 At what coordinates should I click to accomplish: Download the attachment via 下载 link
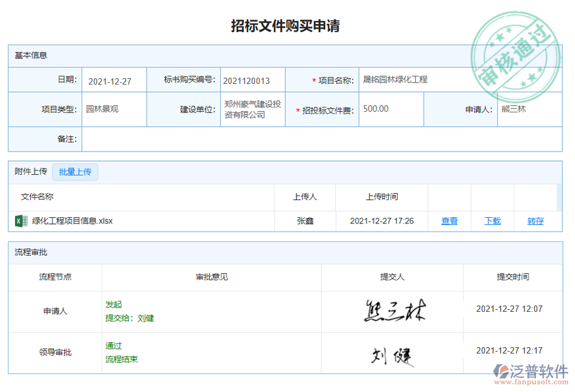pos(492,221)
